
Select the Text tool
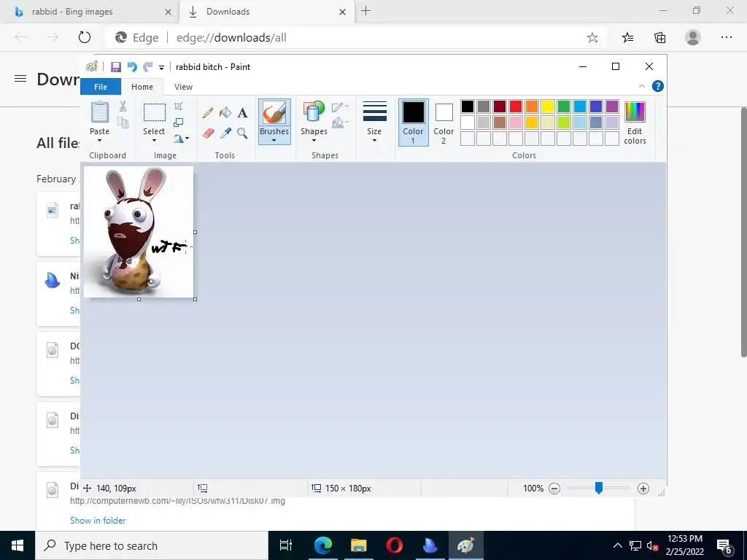(242, 113)
